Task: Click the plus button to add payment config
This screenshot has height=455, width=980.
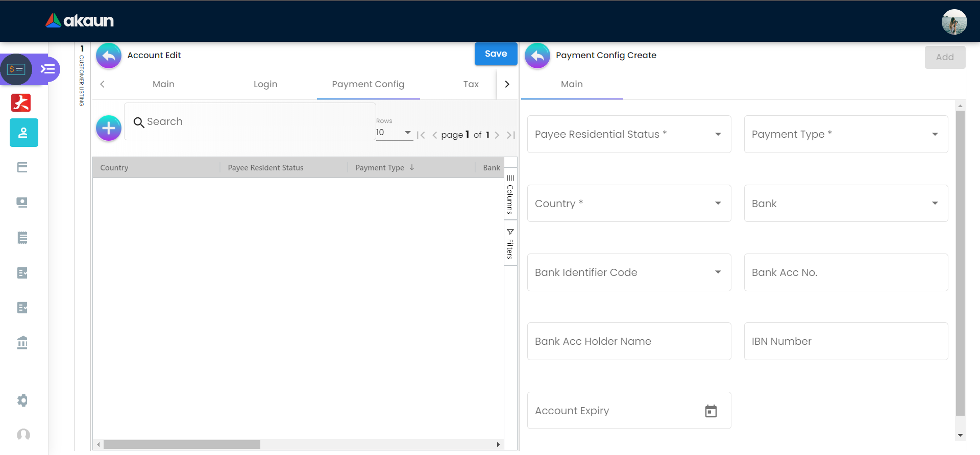Action: 109,128
